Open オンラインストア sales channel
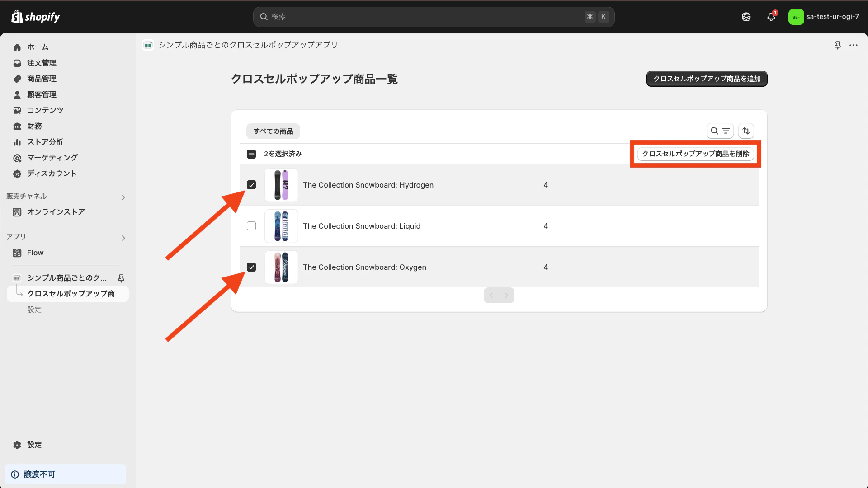 click(x=56, y=212)
